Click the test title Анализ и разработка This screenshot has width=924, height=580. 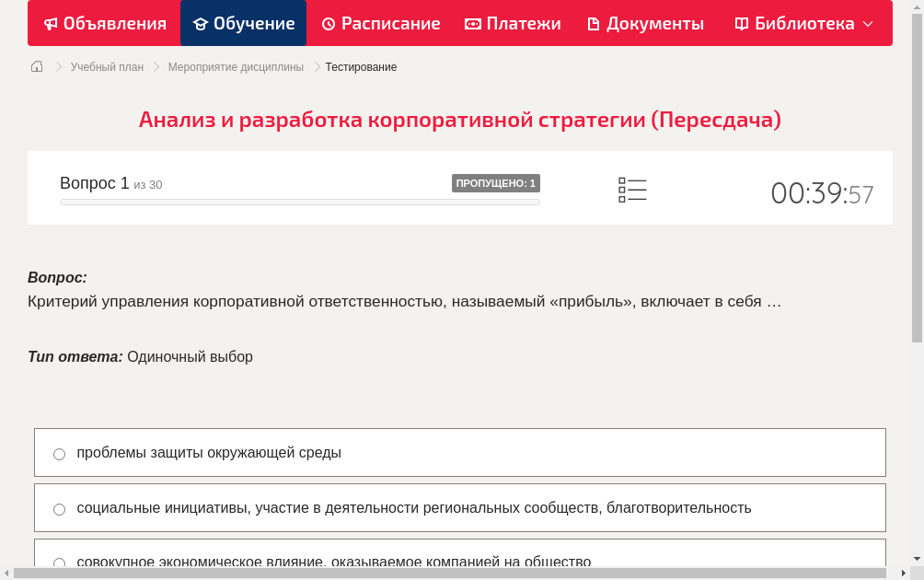tap(459, 120)
